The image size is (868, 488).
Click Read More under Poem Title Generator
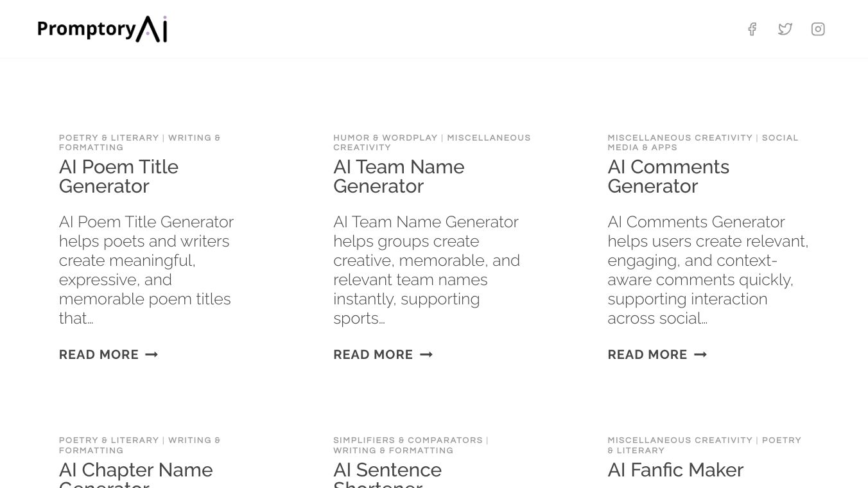coord(99,354)
